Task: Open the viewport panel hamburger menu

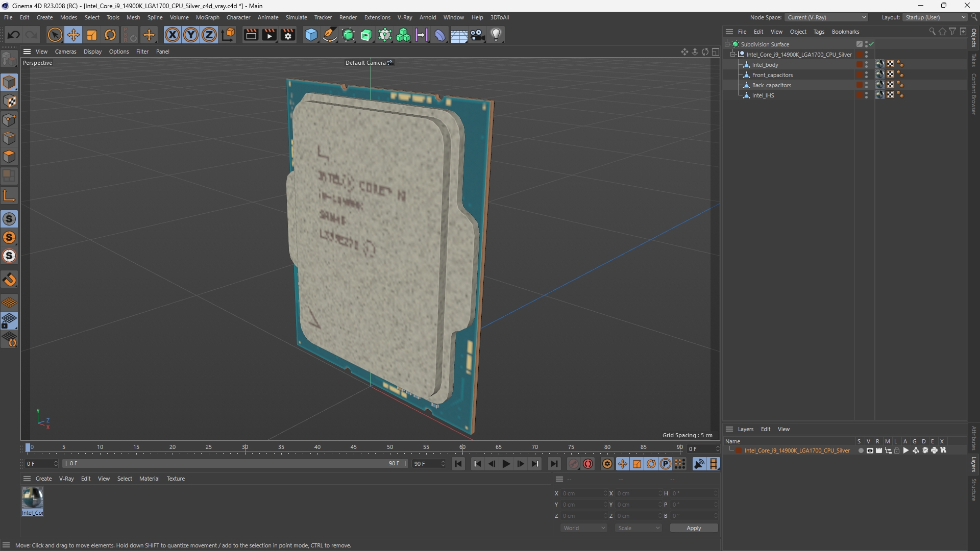Action: pos(27,52)
